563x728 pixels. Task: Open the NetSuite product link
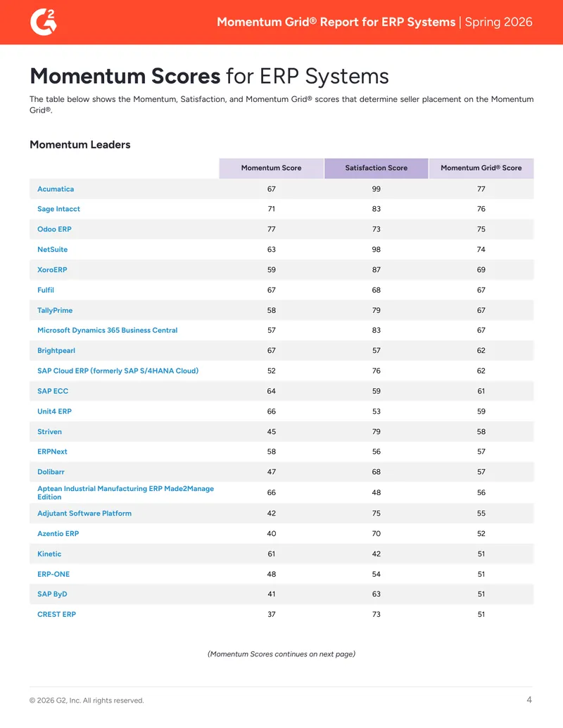[53, 249]
